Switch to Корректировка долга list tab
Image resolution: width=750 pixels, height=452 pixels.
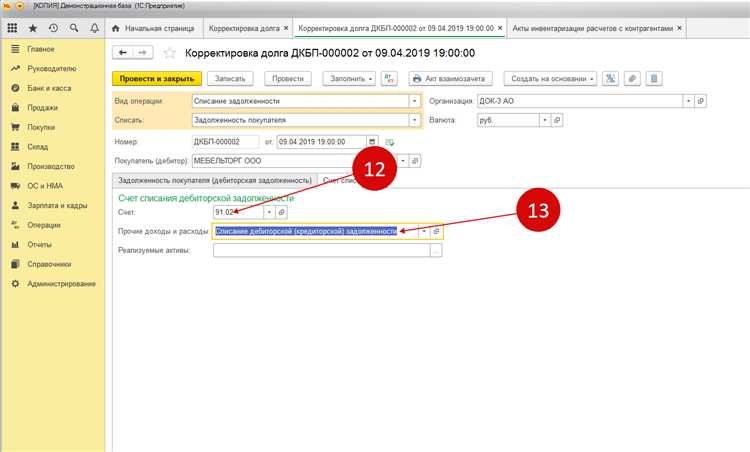[x=244, y=28]
